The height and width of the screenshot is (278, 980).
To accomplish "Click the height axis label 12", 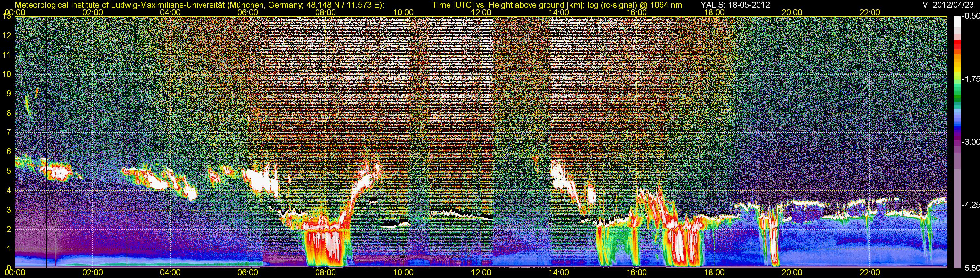I will pyautogui.click(x=8, y=36).
